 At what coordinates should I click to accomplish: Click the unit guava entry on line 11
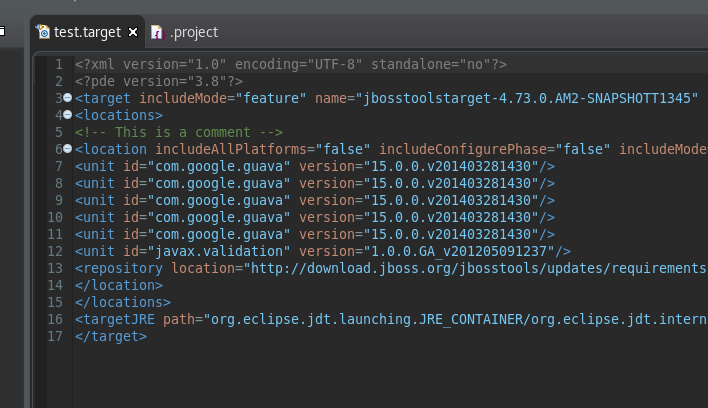click(315, 235)
